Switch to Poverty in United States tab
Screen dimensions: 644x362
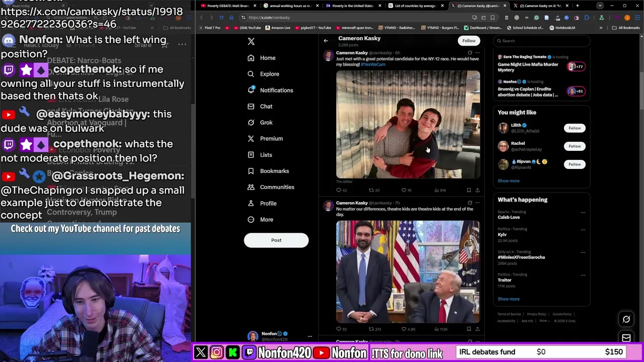point(353,6)
